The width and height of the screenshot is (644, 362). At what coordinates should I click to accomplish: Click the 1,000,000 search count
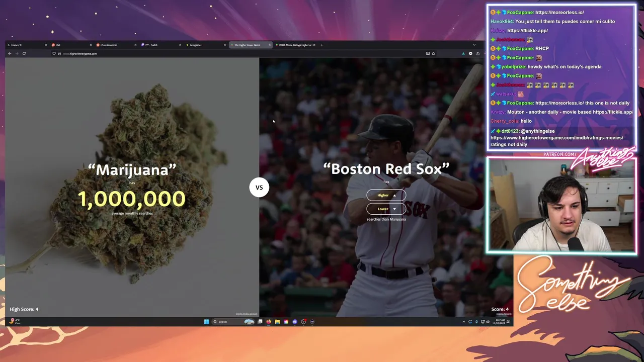(132, 199)
